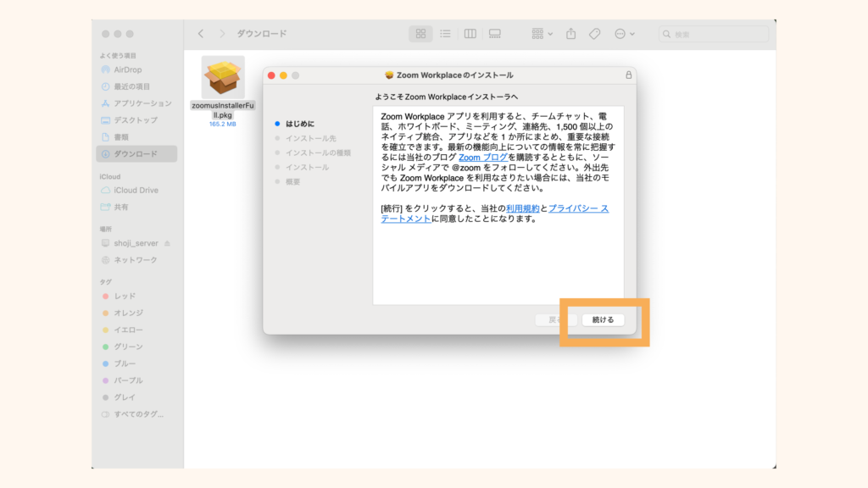Select AirDrop in the sidebar
The width and height of the screenshot is (868, 488).
click(128, 69)
